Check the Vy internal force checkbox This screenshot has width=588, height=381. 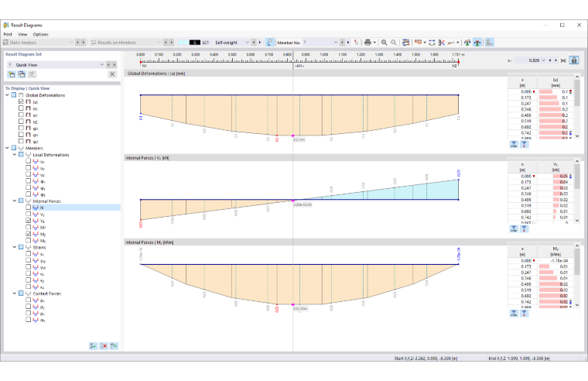(x=29, y=214)
